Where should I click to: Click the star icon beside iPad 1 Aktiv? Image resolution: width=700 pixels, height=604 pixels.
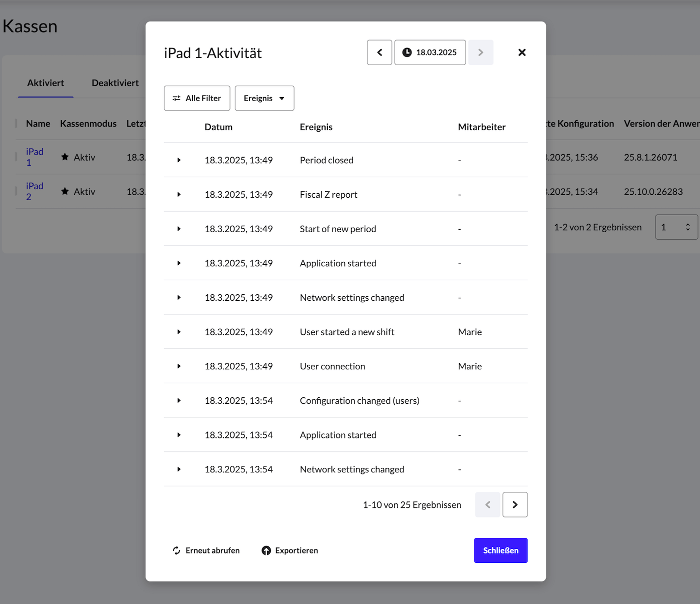pos(65,157)
